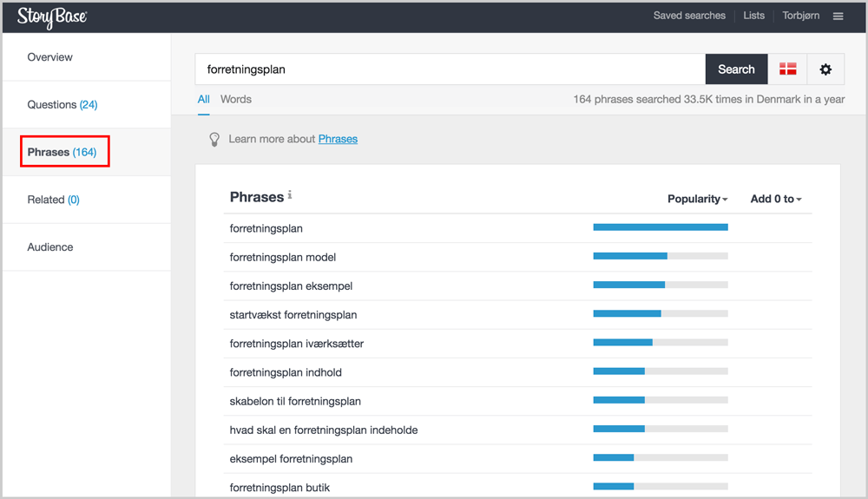Expand the Popularity sort dropdown
The width and height of the screenshot is (868, 499).
coord(698,199)
